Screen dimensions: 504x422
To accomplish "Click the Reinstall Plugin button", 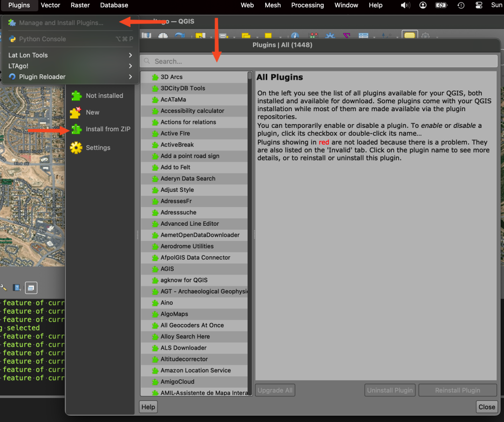I will pos(458,390).
